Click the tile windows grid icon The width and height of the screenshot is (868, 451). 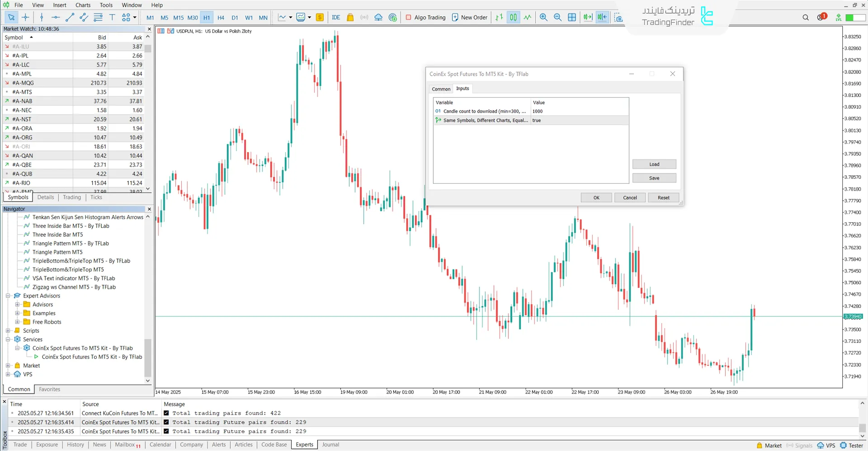[x=572, y=17]
